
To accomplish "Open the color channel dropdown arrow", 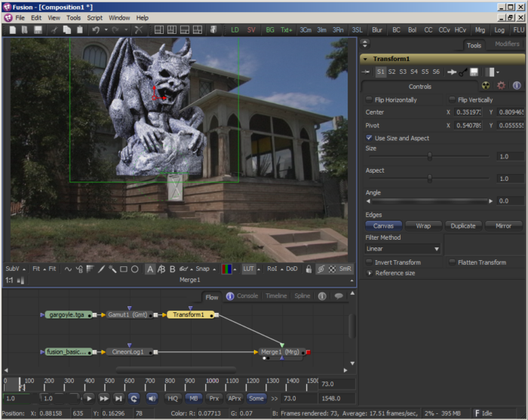I will [235, 269].
